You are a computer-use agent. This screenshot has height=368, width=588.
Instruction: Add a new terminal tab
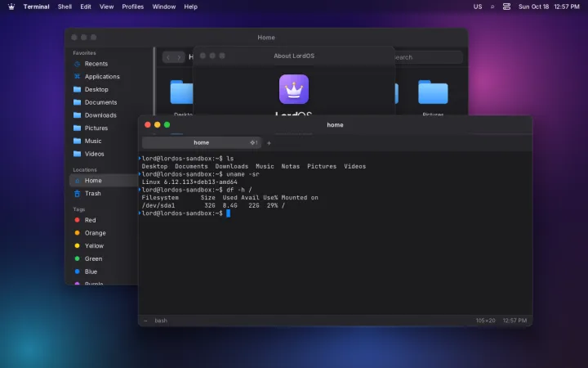tap(269, 143)
